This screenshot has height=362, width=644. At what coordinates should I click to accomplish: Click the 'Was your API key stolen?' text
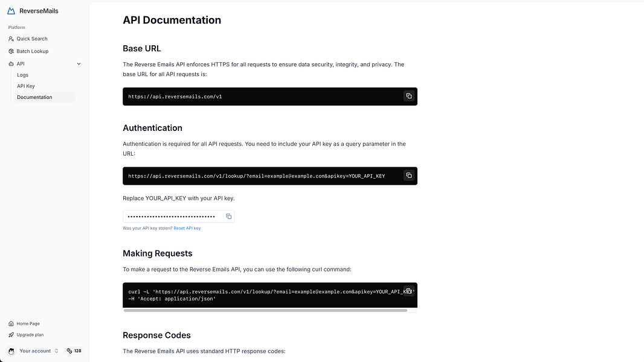[147, 228]
